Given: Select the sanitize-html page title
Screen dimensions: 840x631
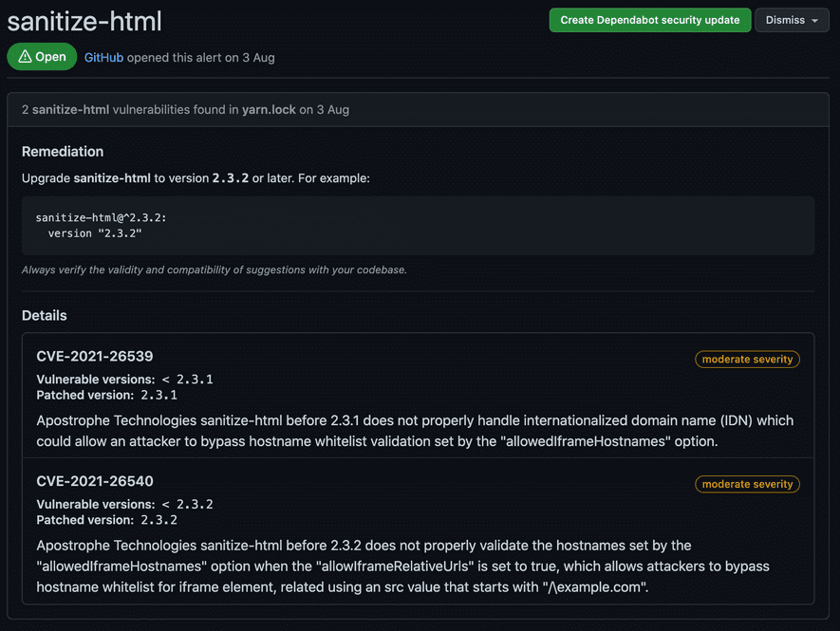Looking at the screenshot, I should [x=84, y=21].
